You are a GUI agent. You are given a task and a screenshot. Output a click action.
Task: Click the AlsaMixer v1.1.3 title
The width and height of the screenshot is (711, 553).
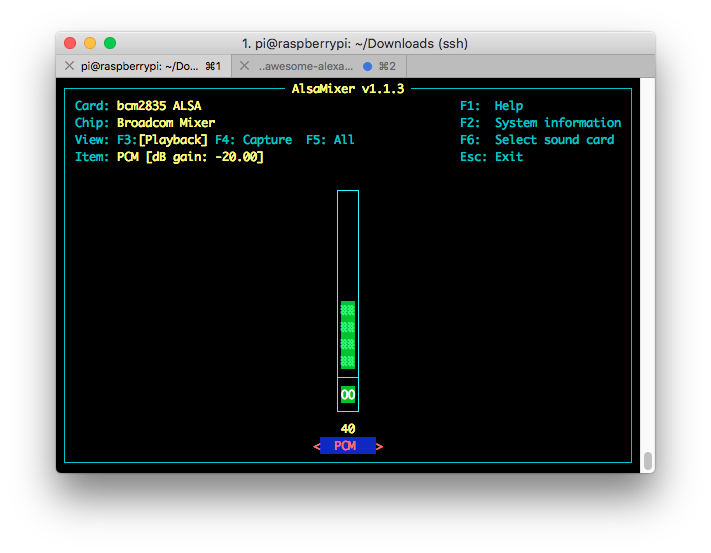[x=348, y=89]
